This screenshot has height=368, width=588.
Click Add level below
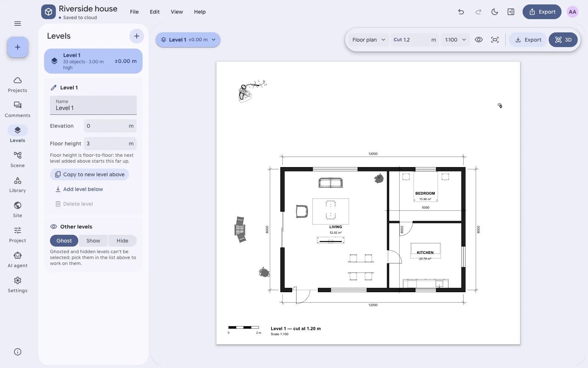(79, 189)
